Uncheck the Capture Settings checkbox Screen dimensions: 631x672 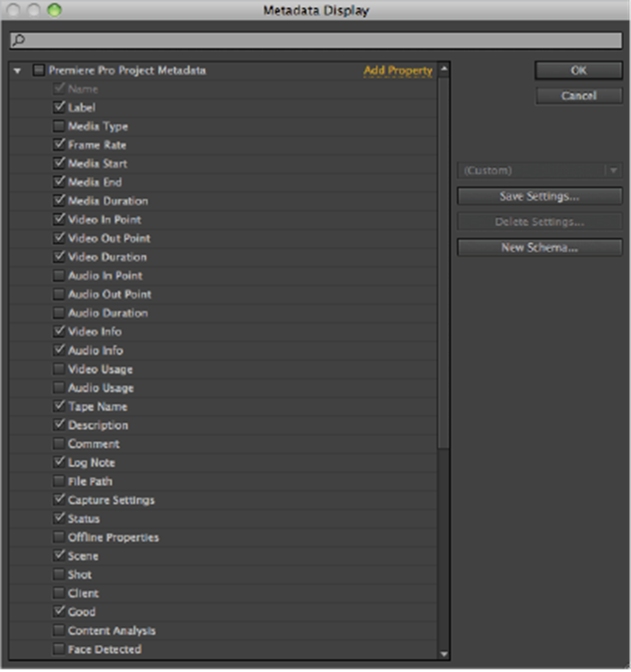pos(59,500)
